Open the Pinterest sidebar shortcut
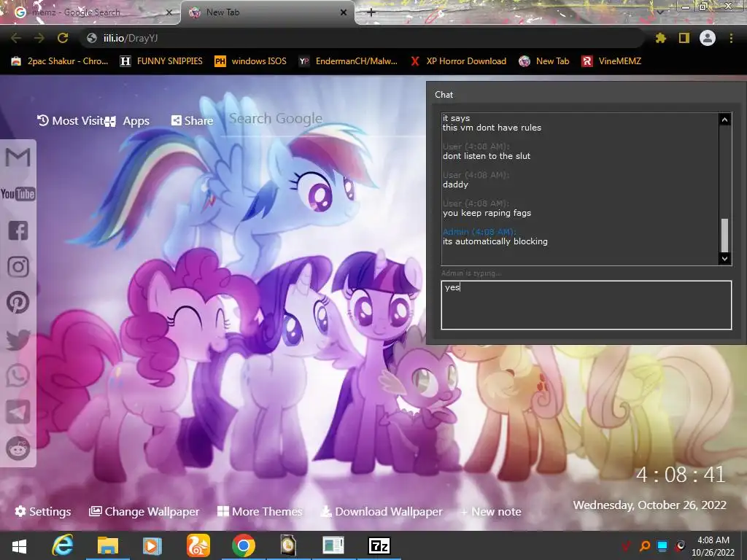 tap(18, 303)
